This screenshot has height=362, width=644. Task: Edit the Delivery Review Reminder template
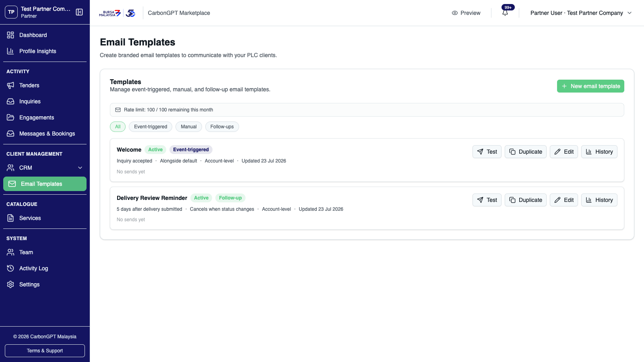tap(563, 200)
